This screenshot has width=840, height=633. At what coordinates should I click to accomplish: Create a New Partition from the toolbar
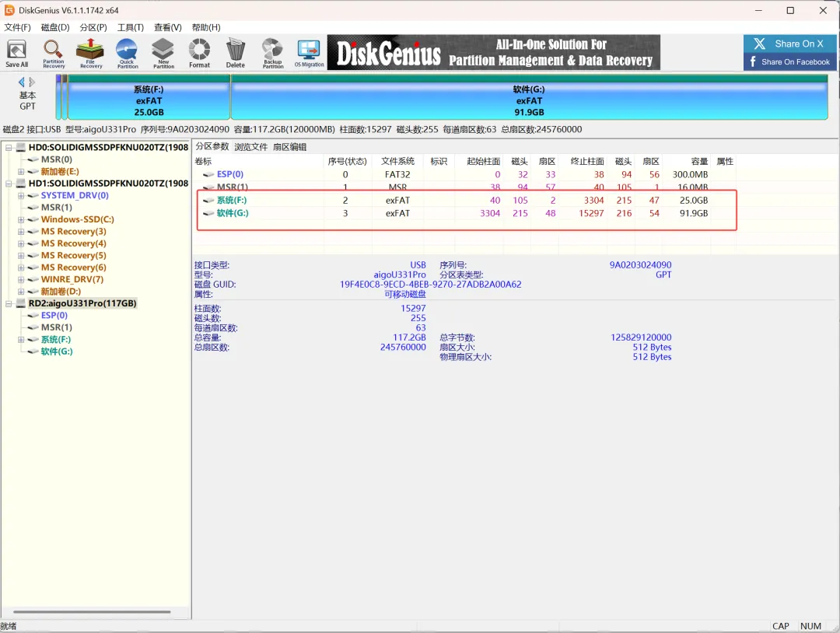(163, 54)
